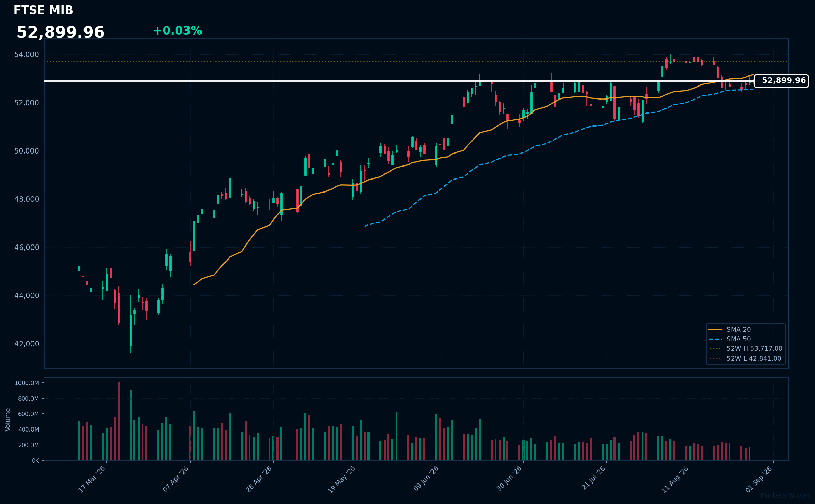Click the blue dashed SMA 50 sample in legend
This screenshot has width=815, height=504.
coord(715,339)
